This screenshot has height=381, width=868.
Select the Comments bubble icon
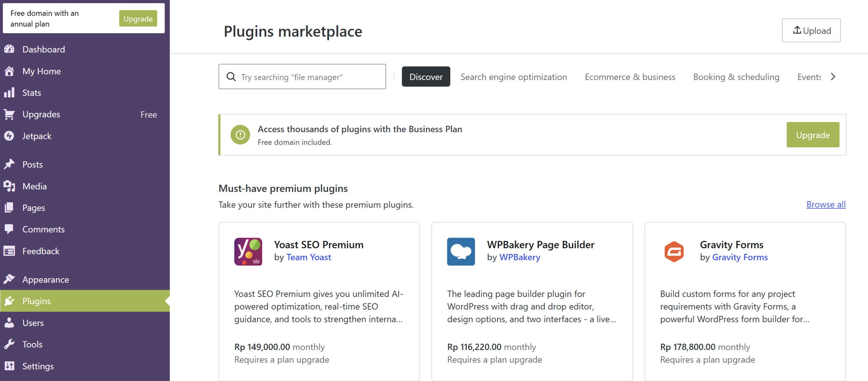pyautogui.click(x=9, y=229)
